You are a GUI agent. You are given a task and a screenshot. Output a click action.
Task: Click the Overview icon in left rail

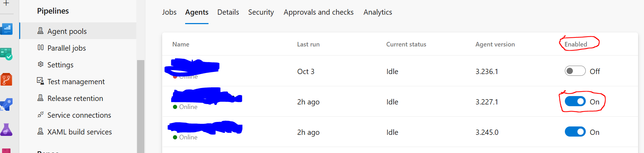(x=6, y=29)
